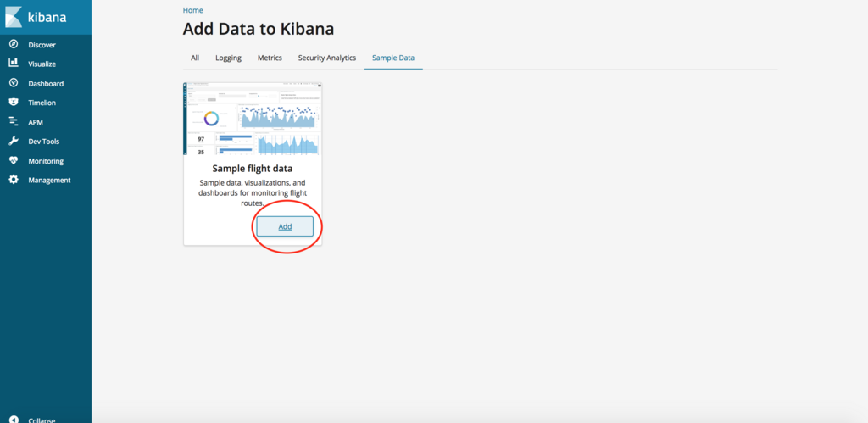Click the APM sidebar icon
The image size is (868, 423).
point(14,122)
